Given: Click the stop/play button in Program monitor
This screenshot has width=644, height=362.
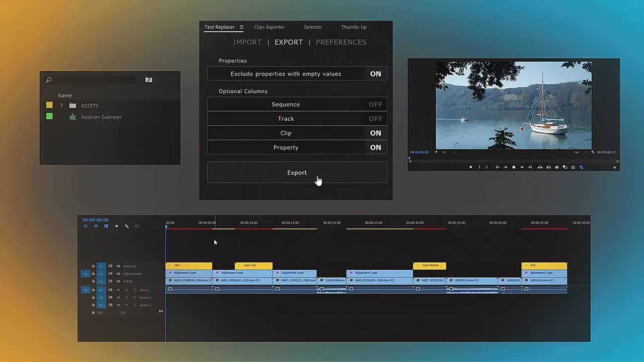Looking at the screenshot, I should coord(514,167).
